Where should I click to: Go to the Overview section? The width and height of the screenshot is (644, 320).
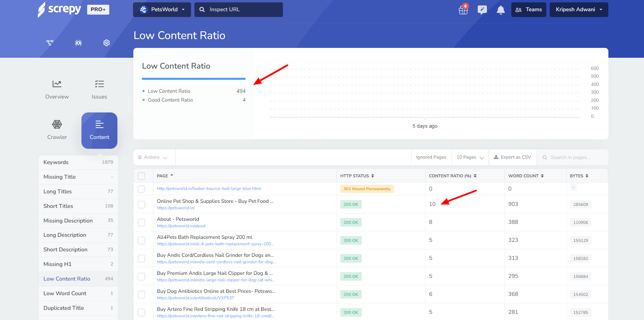[x=57, y=90]
